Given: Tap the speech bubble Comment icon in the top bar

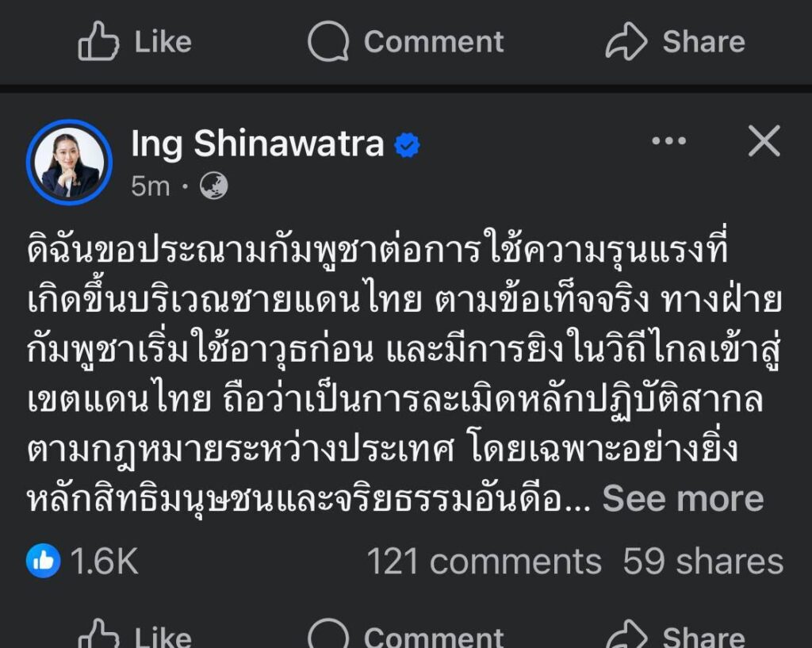Looking at the screenshot, I should 327,41.
